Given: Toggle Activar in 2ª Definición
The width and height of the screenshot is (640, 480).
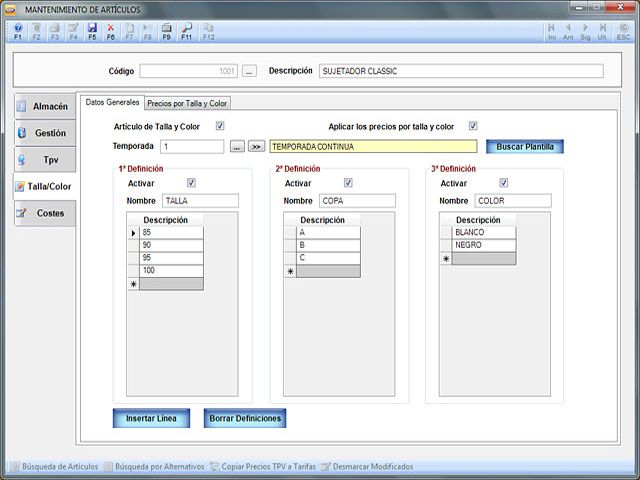Looking at the screenshot, I should click(348, 183).
